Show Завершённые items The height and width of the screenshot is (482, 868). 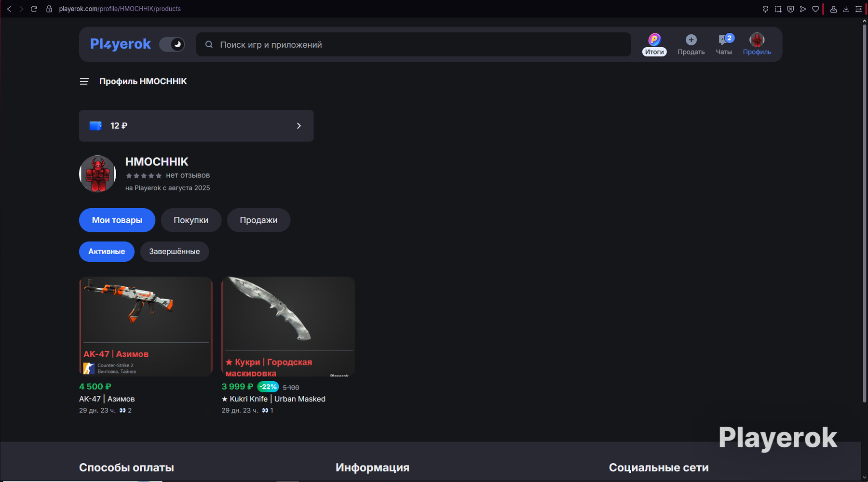point(175,252)
